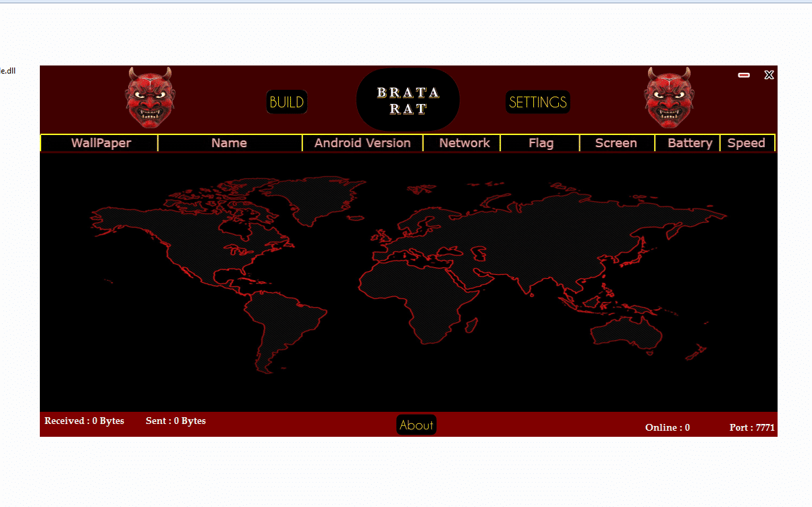Open the SETTINGS panel
The image size is (812, 507).
tap(537, 102)
